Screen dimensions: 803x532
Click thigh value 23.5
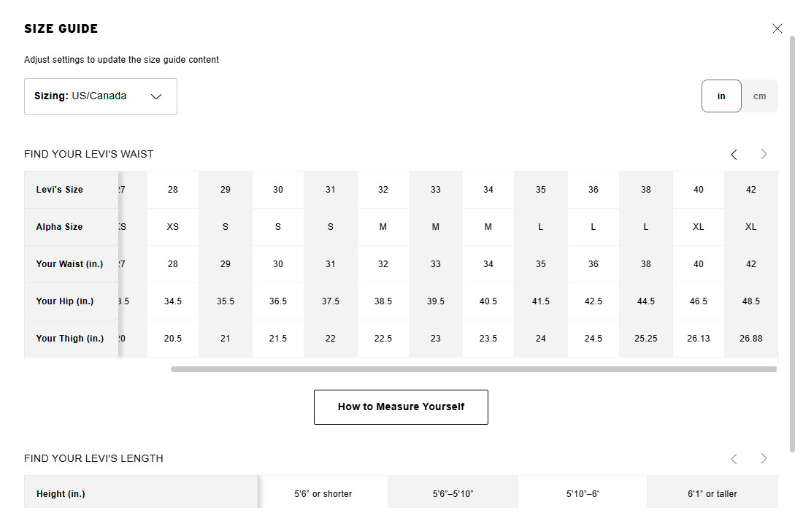488,339
